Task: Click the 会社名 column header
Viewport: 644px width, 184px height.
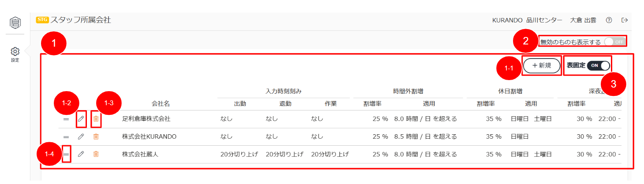Action: tap(161, 104)
